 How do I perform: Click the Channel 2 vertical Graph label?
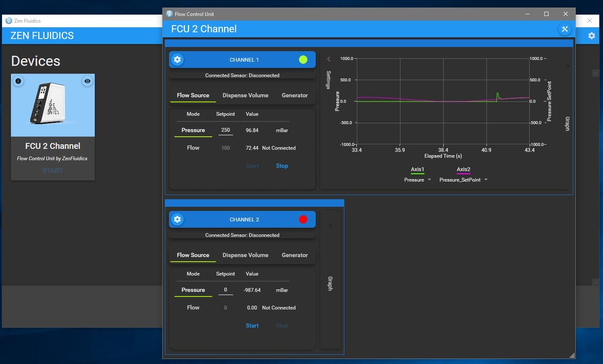coord(330,284)
